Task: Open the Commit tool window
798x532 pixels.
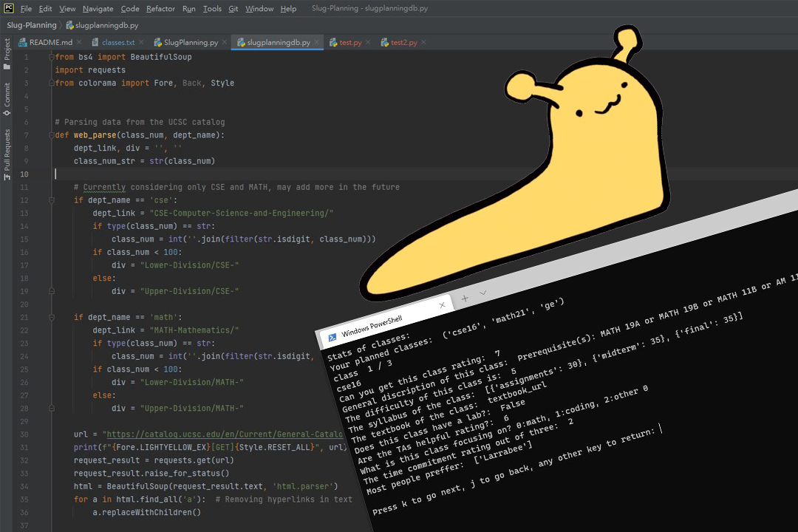Action: [x=7, y=99]
